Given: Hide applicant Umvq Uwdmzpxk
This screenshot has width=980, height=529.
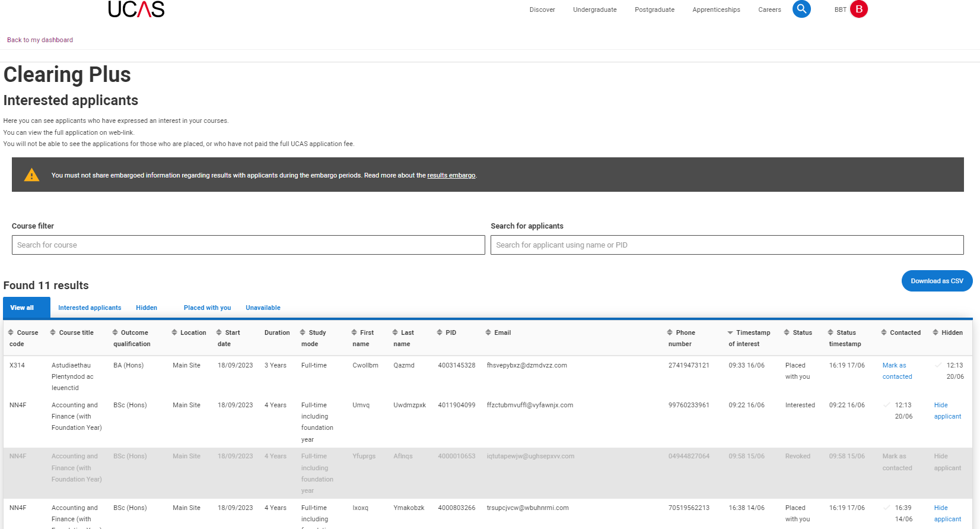Looking at the screenshot, I should (947, 411).
